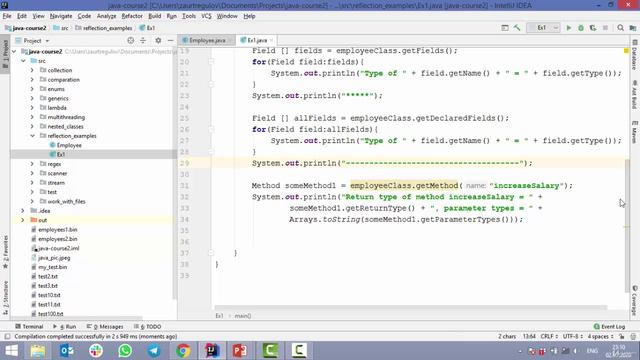Viewport: 640px width, 360px height.
Task: Run the Ex1 configuration with green play icon
Action: click(x=569, y=28)
